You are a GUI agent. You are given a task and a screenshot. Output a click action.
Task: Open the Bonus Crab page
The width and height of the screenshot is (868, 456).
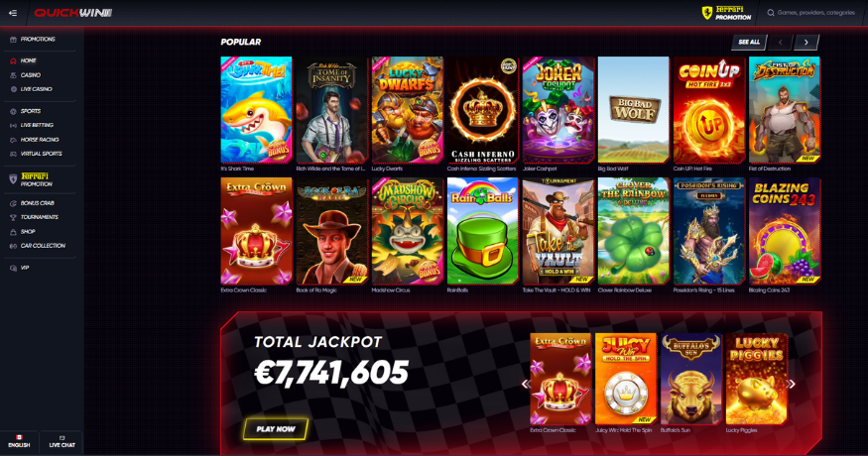39,203
